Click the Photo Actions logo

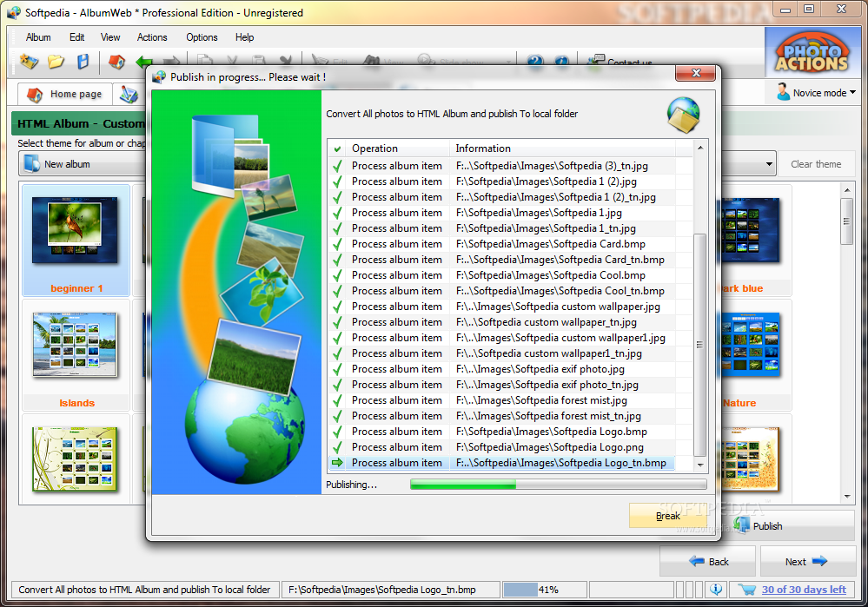point(811,54)
